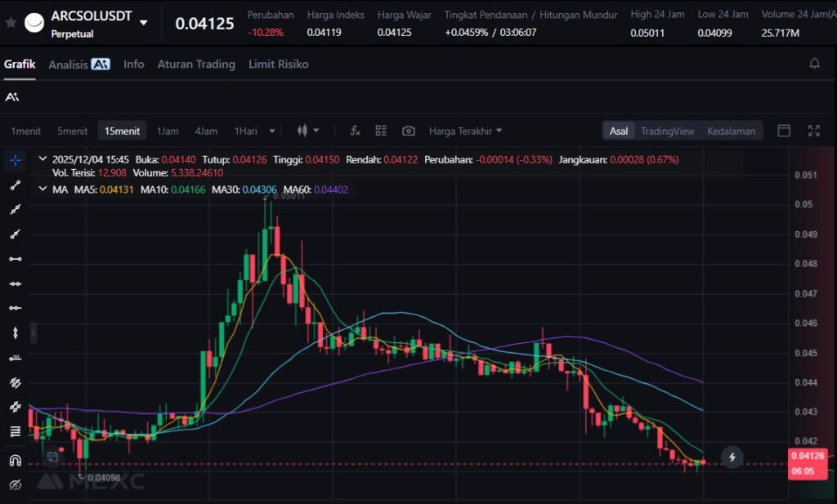Open the ARCSOLUSDT pair selector dropdown

[x=144, y=22]
